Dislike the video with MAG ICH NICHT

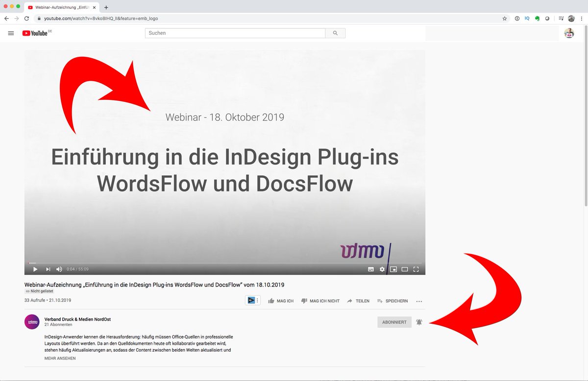point(320,301)
